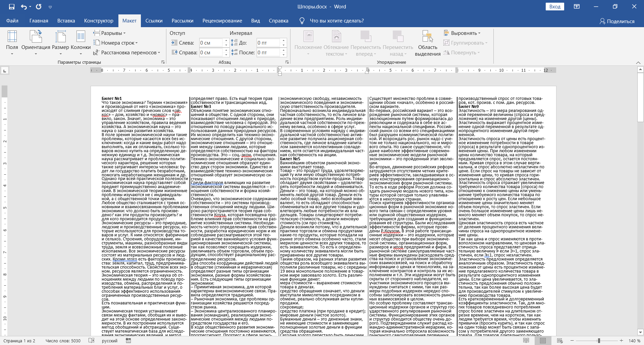The height and width of the screenshot is (345, 644).
Task: Click the После spacing-after field
Action: pyautogui.click(x=268, y=53)
